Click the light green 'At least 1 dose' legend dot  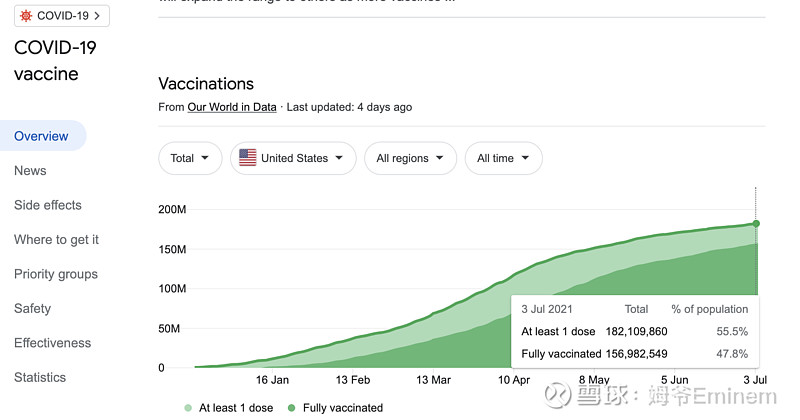pos(188,408)
